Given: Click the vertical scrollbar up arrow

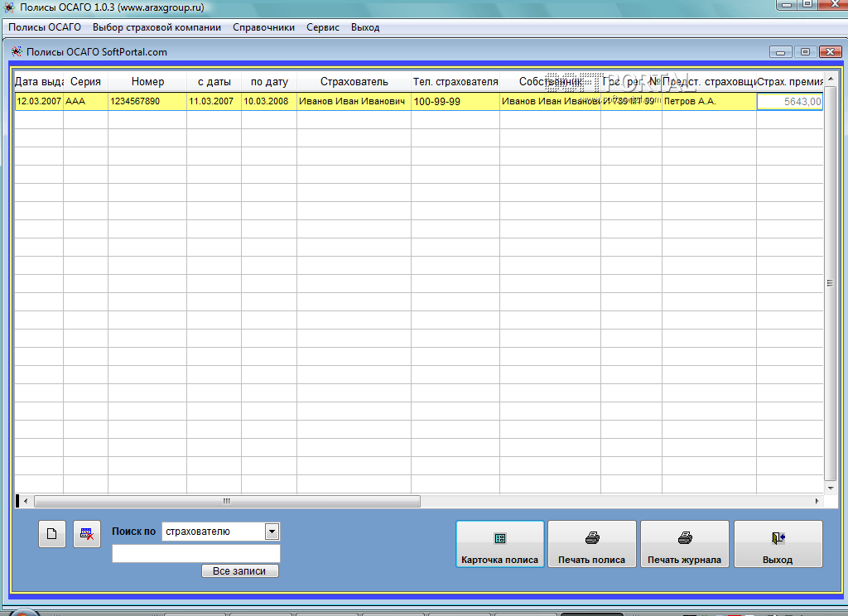Looking at the screenshot, I should 831,79.
